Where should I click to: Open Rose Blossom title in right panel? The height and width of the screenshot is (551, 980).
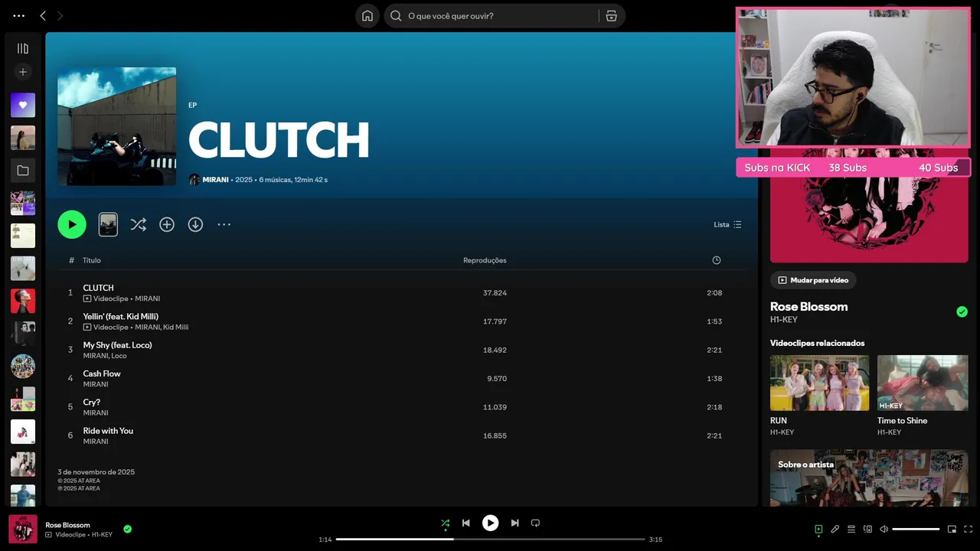tap(808, 306)
